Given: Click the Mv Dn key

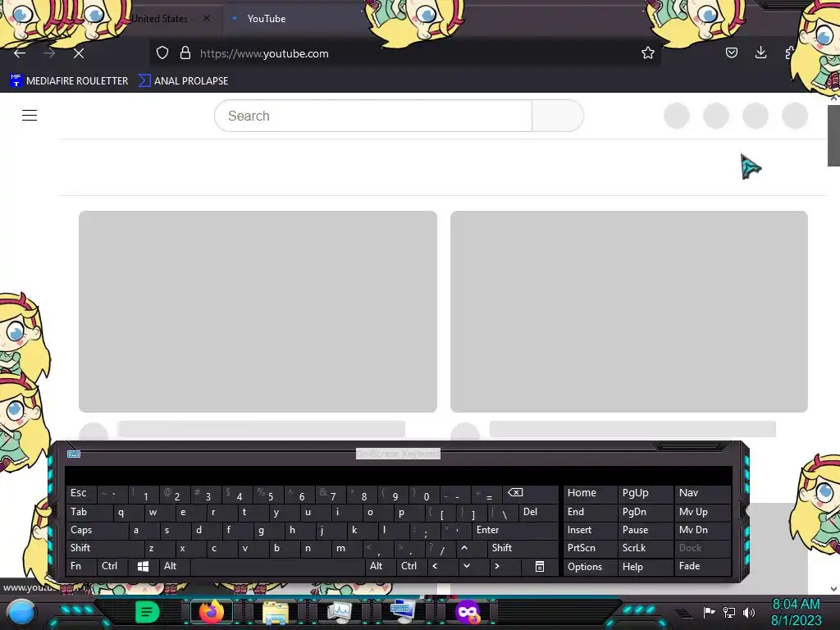Looking at the screenshot, I should click(x=702, y=530).
